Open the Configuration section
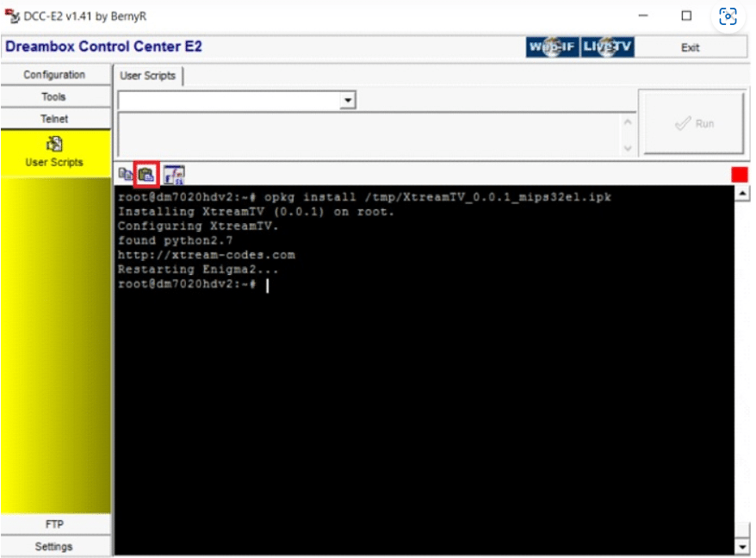The image size is (756, 558). point(55,75)
